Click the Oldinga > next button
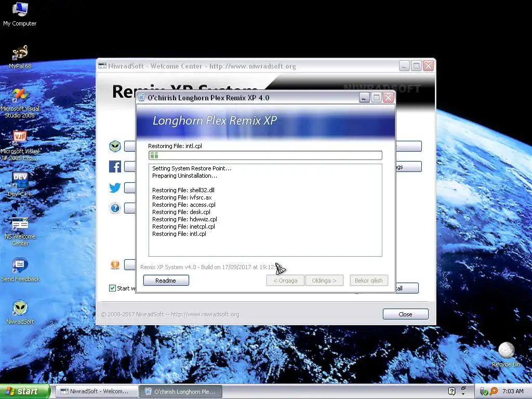The image size is (532, 399). [x=324, y=280]
